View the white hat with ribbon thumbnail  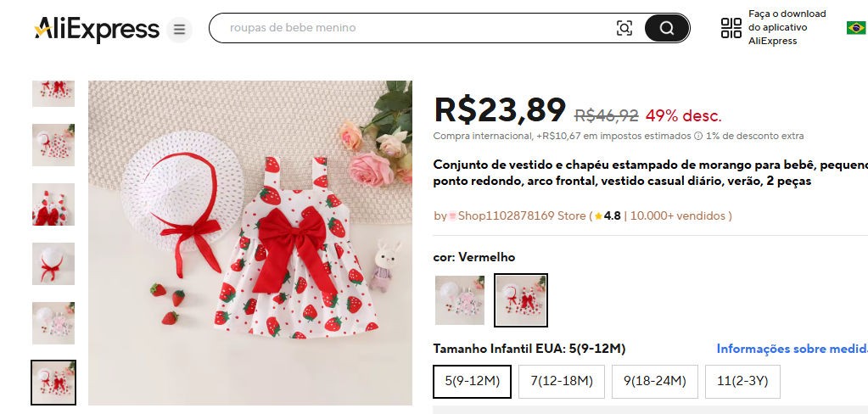tap(53, 264)
